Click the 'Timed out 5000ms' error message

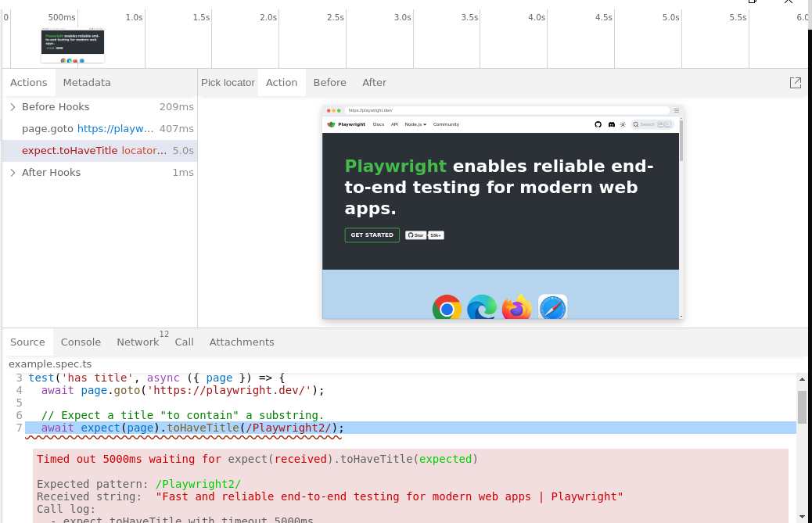(x=257, y=460)
